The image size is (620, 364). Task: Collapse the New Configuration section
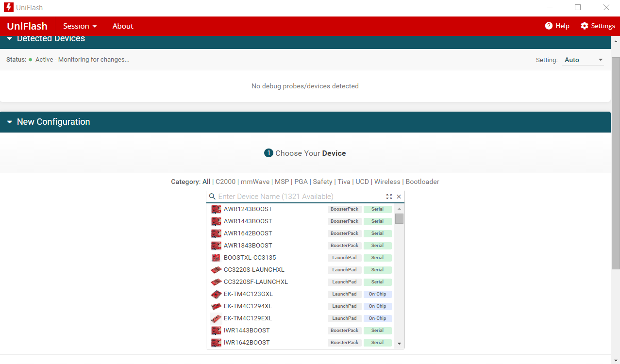coord(9,122)
